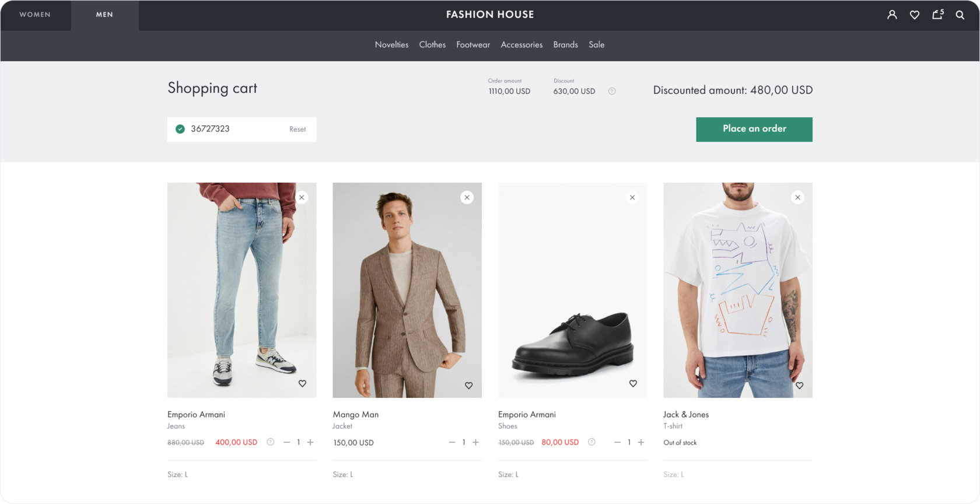Open the jeans product image
This screenshot has height=504, width=980.
pyautogui.click(x=242, y=290)
